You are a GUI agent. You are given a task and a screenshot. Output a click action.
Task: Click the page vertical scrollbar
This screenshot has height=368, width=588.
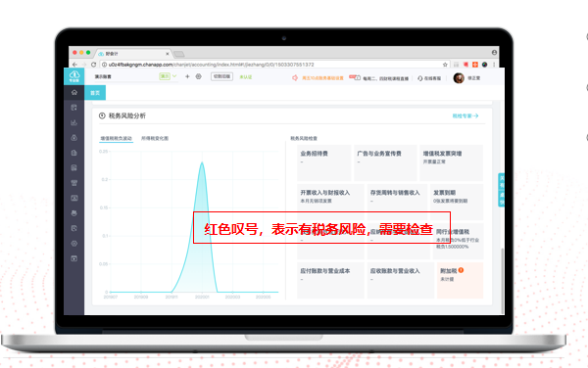[502, 280]
